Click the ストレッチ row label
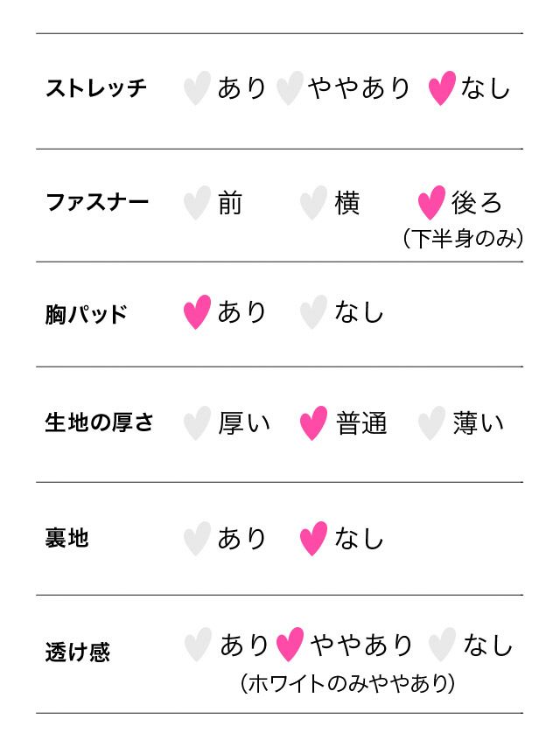 click(x=96, y=88)
